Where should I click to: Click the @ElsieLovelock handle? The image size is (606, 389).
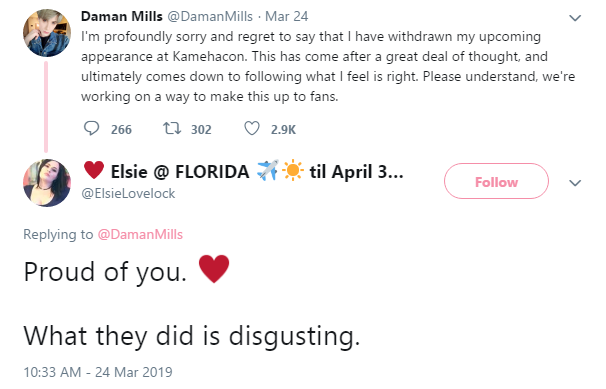128,193
